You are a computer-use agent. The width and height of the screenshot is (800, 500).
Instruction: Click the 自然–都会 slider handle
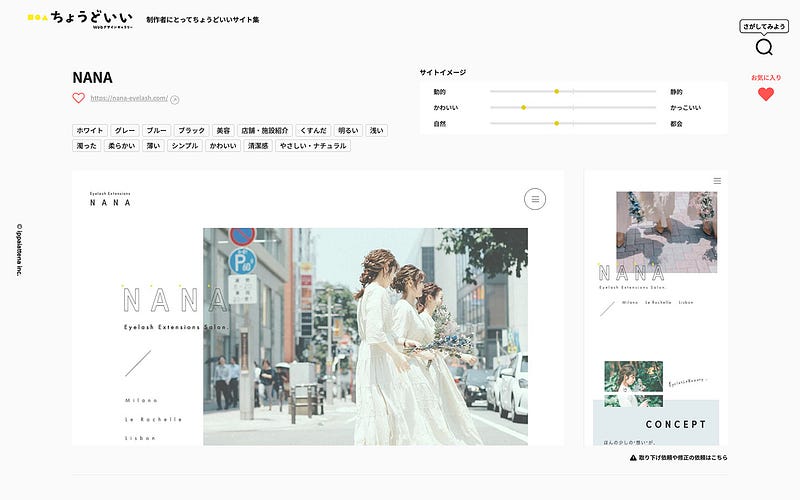[557, 123]
